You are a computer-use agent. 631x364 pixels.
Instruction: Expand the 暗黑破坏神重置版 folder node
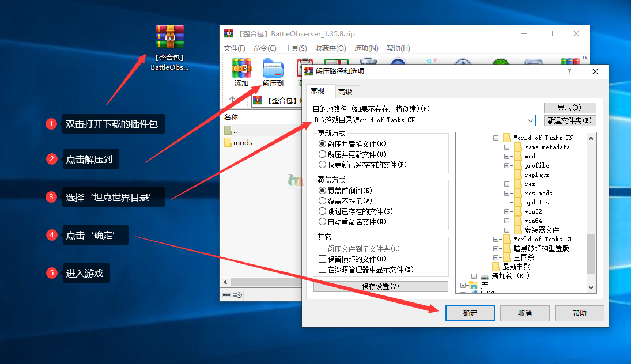[496, 249]
